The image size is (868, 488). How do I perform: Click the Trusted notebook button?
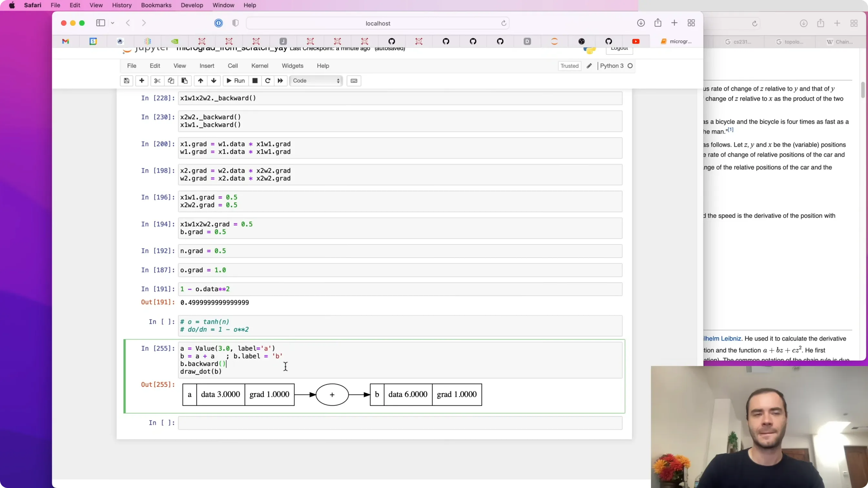click(569, 66)
